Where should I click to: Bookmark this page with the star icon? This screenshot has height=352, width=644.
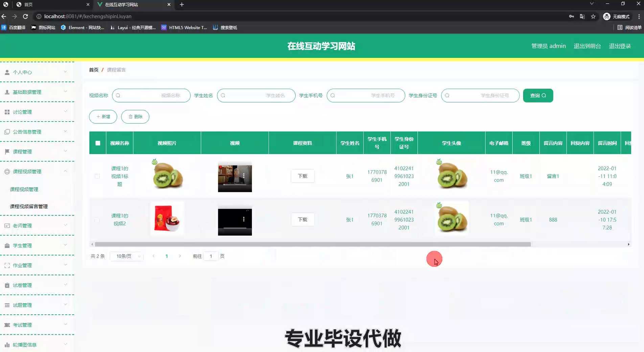coord(593,16)
